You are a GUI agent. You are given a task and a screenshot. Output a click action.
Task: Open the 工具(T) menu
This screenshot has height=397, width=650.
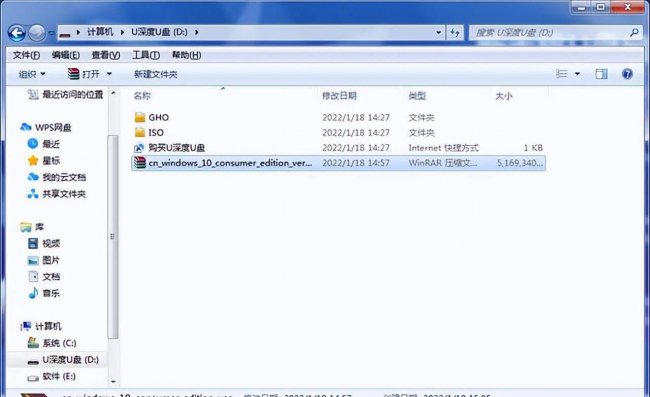click(x=146, y=55)
